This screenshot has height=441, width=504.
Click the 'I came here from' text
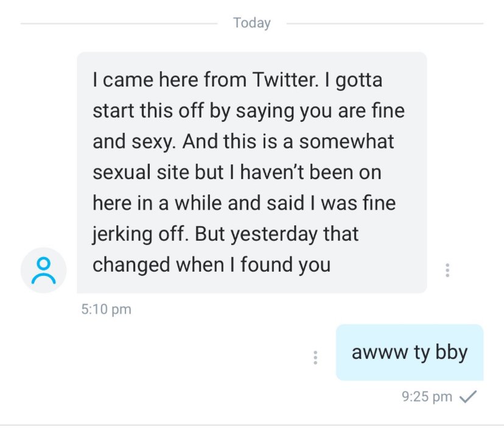click(170, 79)
